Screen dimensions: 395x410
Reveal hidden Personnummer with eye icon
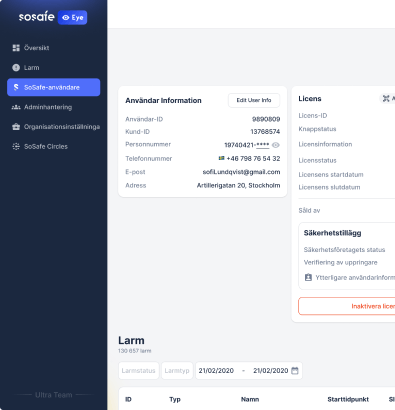276,145
